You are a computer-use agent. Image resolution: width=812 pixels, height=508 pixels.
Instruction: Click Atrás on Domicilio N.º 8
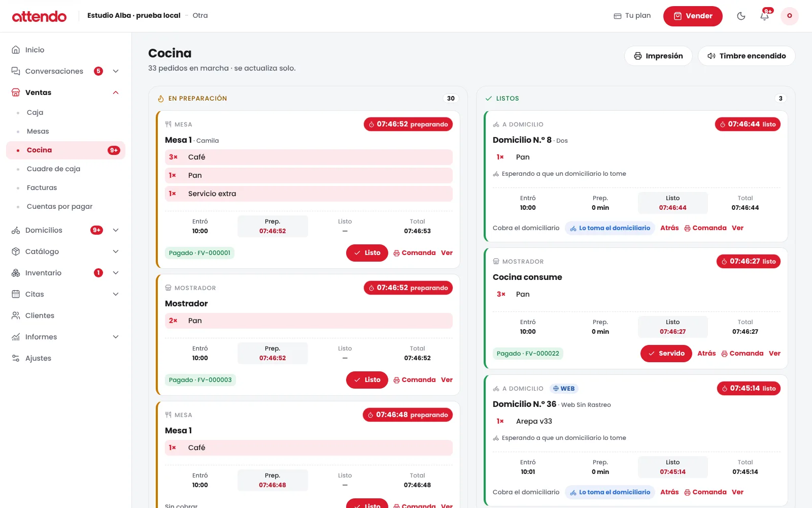point(669,228)
